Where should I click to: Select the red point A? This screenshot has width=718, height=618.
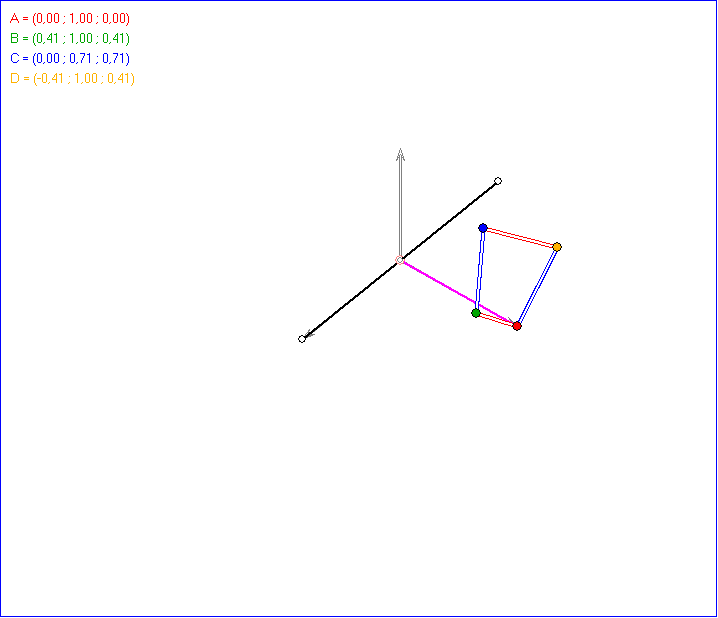[517, 326]
